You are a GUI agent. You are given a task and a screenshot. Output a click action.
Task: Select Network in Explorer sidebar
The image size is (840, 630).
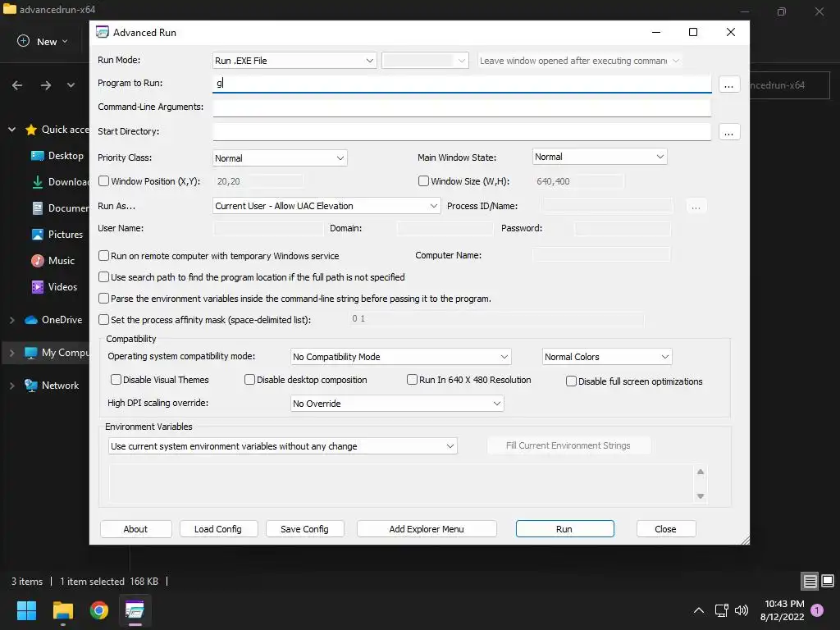[x=52, y=386]
